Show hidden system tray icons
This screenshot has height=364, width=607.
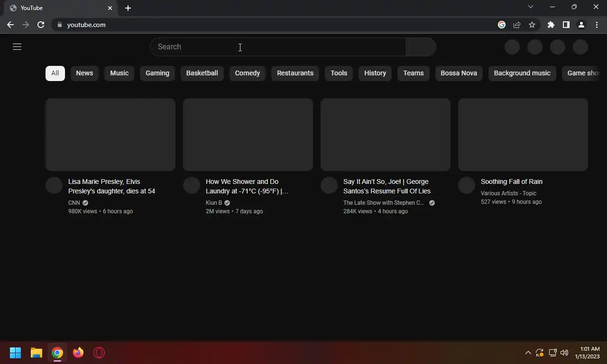click(528, 353)
